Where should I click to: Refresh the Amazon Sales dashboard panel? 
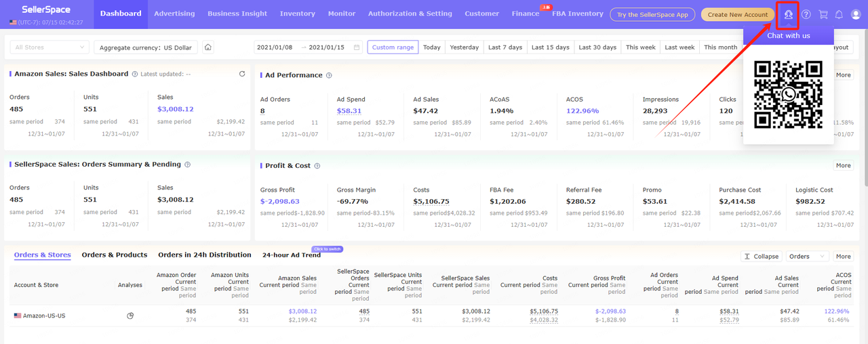point(242,74)
